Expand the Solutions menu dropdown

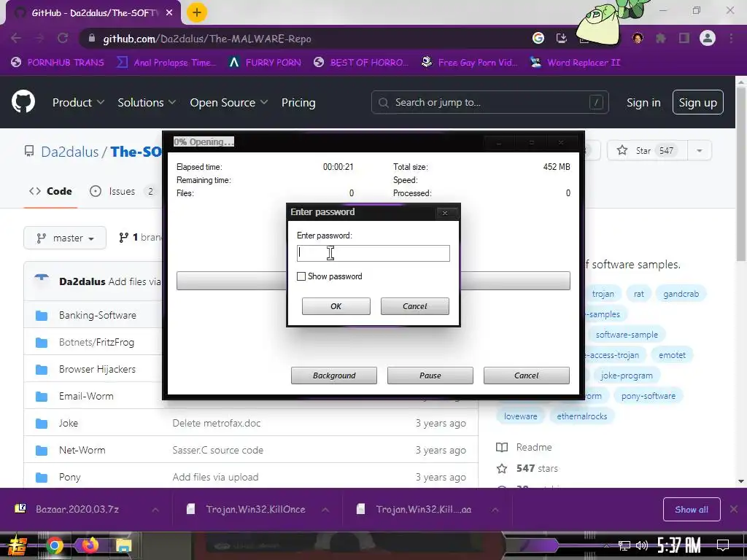point(147,102)
